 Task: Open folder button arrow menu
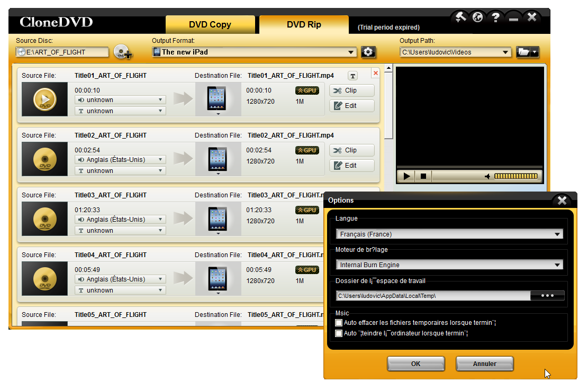coord(535,52)
